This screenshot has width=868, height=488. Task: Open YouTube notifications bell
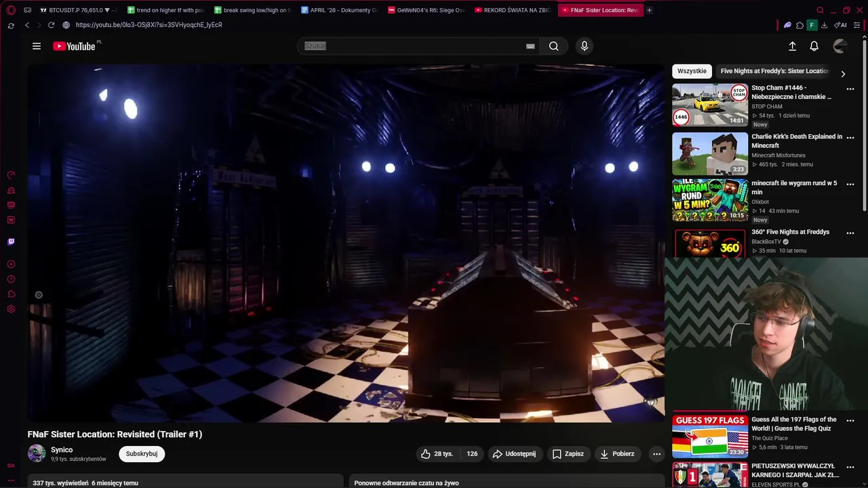pos(814,46)
